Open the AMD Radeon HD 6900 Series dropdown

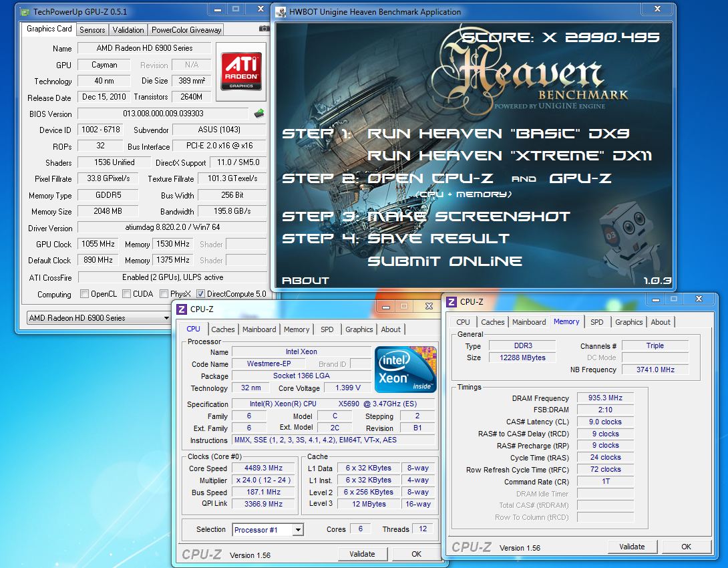98,317
